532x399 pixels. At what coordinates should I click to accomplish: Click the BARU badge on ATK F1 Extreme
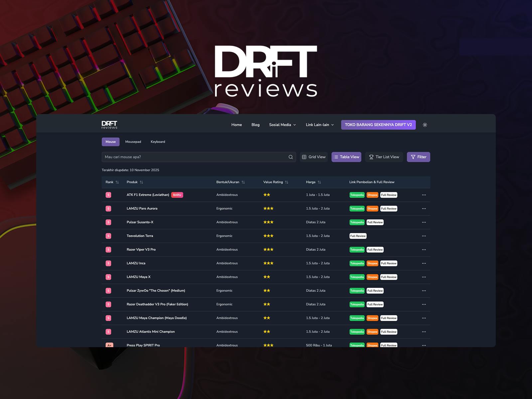177,195
